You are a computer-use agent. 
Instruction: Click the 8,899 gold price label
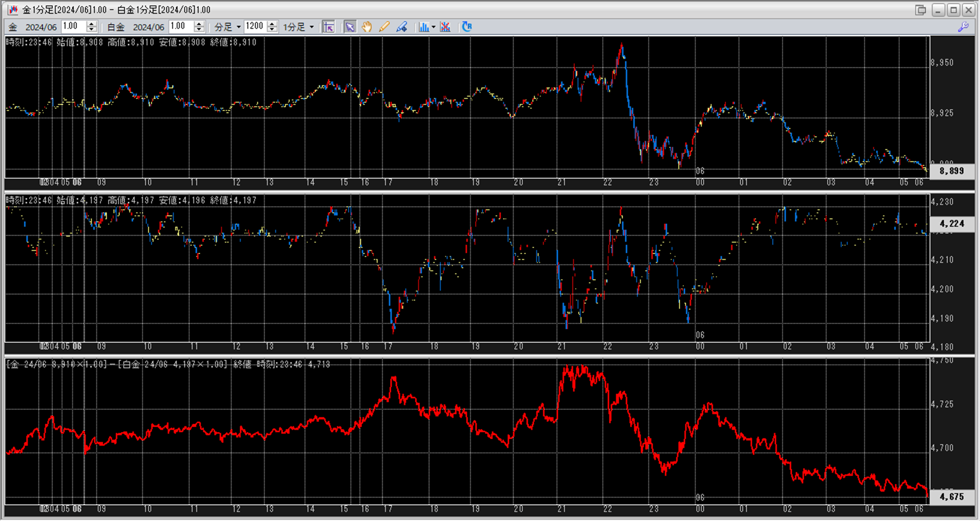[951, 171]
